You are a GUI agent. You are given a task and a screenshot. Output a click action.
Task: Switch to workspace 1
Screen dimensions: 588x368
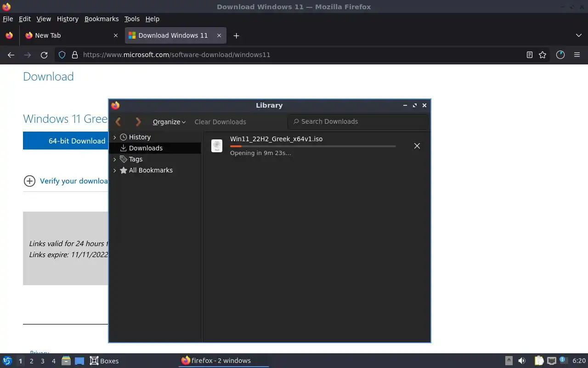[20, 361]
